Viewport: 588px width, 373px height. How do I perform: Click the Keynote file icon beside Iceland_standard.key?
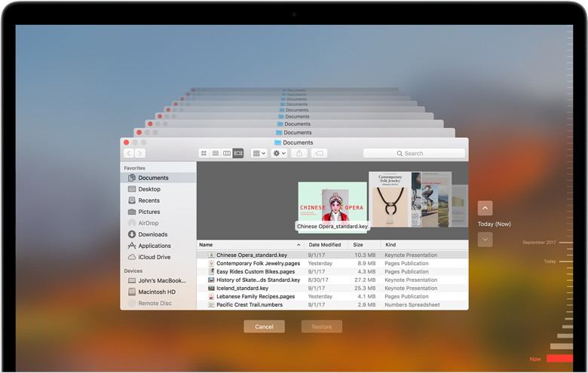coord(211,288)
